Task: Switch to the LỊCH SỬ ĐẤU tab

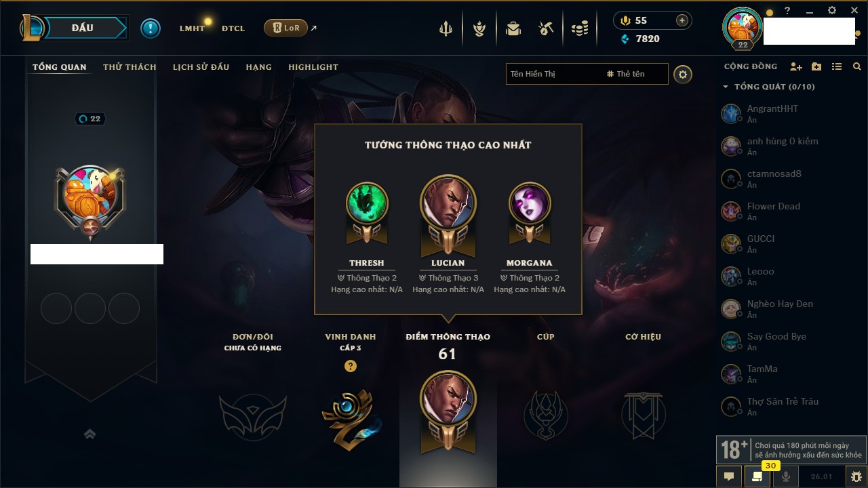Action: [x=201, y=67]
